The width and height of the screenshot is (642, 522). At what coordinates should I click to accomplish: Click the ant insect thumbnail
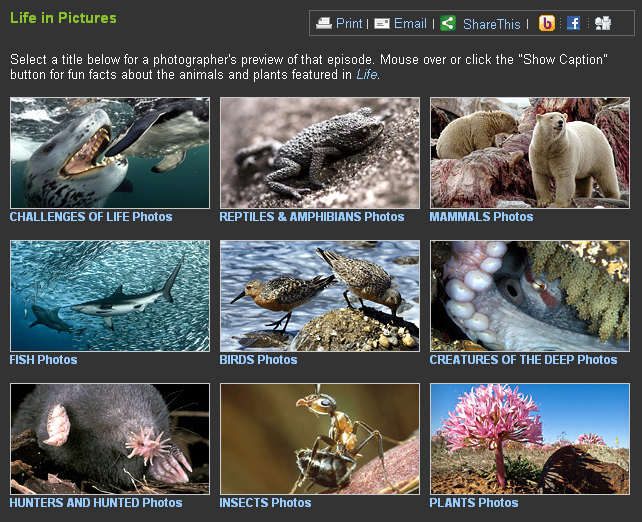pos(320,439)
